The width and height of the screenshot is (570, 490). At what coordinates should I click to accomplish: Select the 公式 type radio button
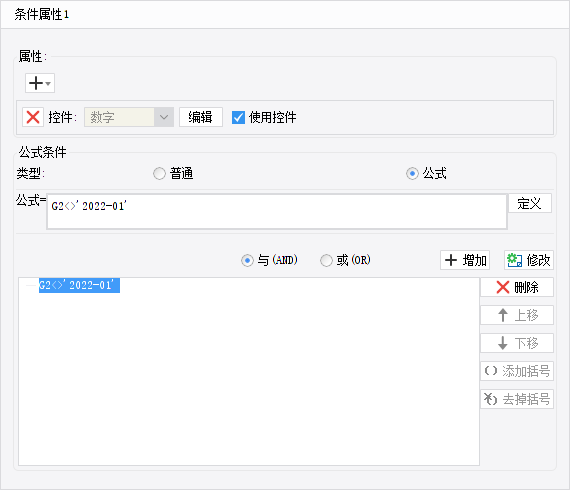(412, 174)
